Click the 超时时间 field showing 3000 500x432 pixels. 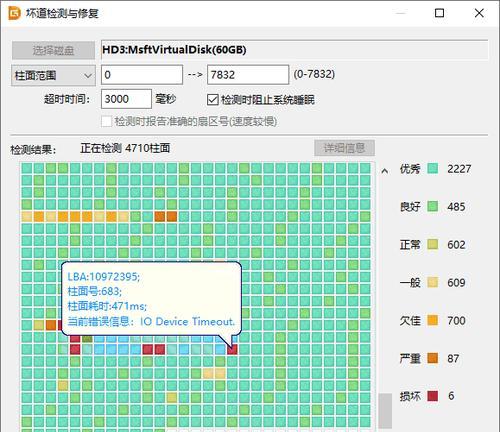point(126,99)
